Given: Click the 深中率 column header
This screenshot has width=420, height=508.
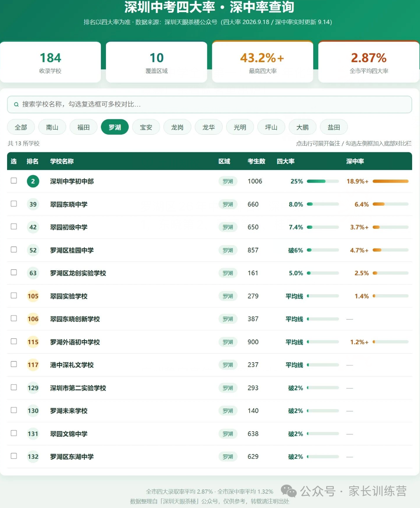Looking at the screenshot, I should point(355,161).
